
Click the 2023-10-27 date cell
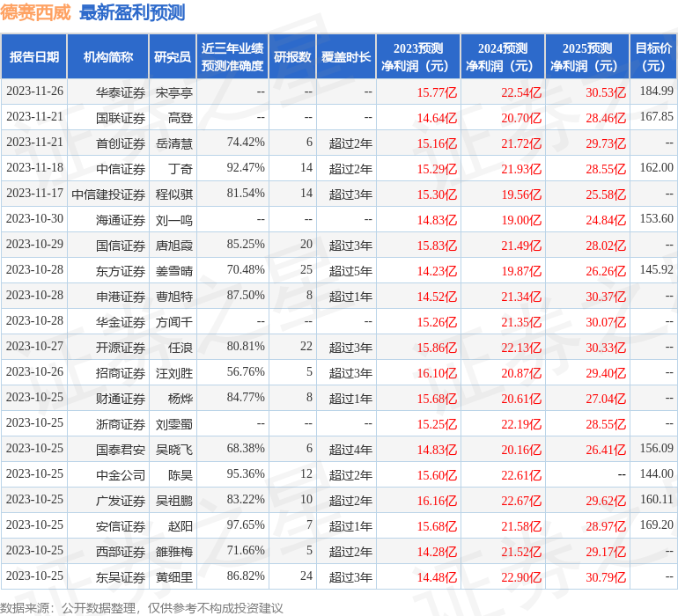[x=34, y=346]
